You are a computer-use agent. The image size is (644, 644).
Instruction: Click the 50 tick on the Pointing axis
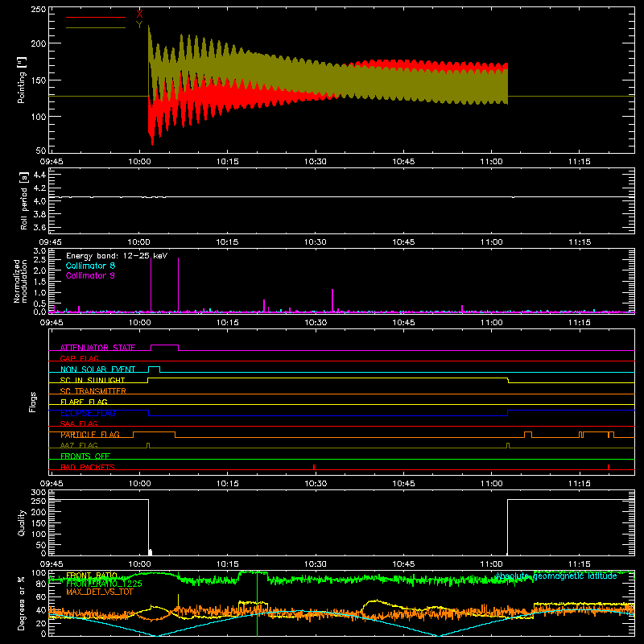(41, 151)
